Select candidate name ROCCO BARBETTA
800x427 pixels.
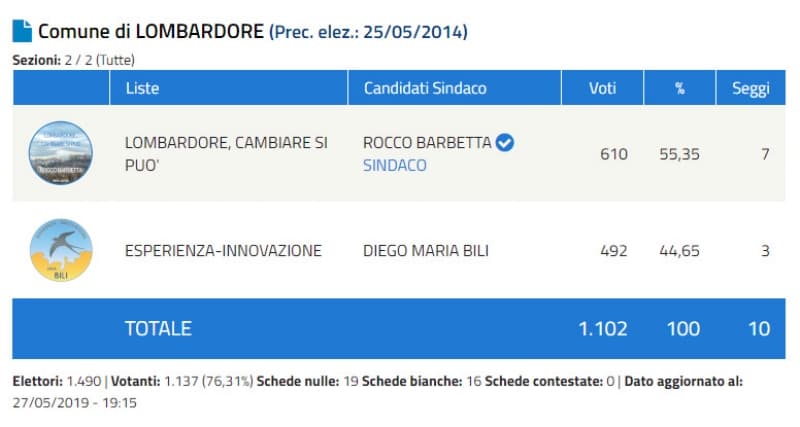pos(427,143)
